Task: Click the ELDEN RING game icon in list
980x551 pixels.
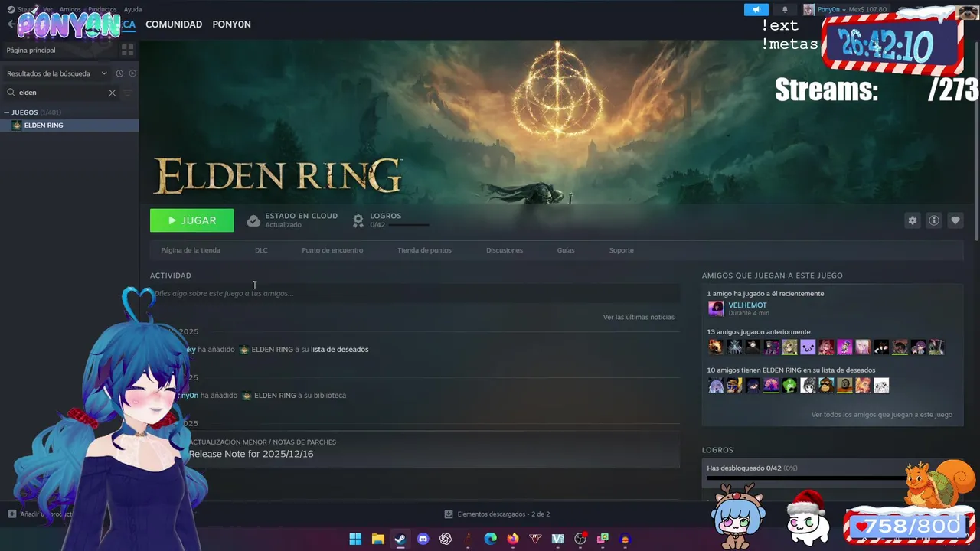Action: pyautogui.click(x=17, y=126)
